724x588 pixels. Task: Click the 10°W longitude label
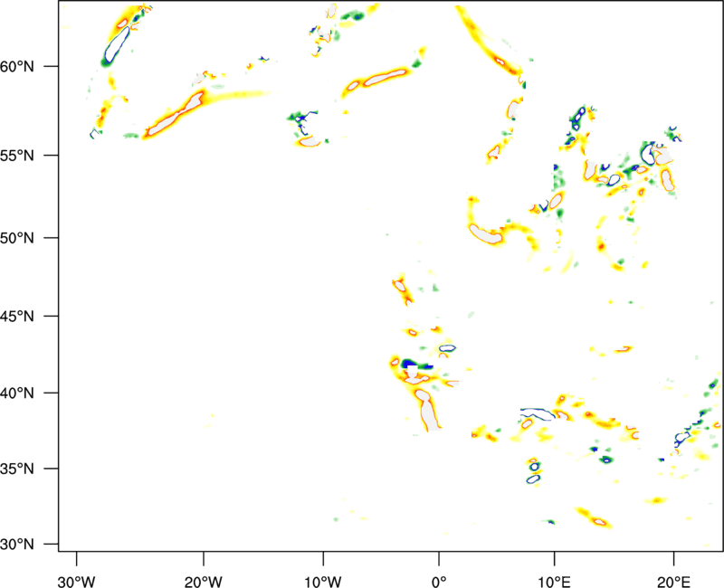(323, 581)
